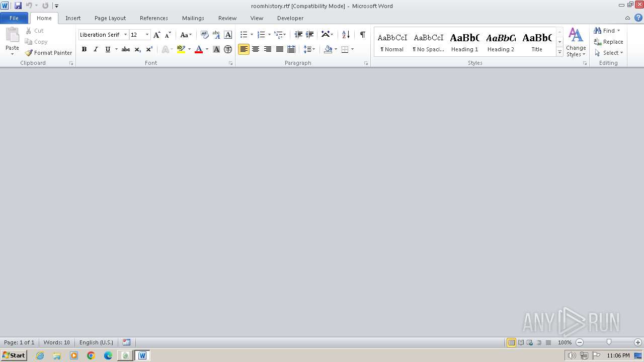Switch to Full Screen Reading view
This screenshot has height=362, width=644.
pyautogui.click(x=521, y=342)
